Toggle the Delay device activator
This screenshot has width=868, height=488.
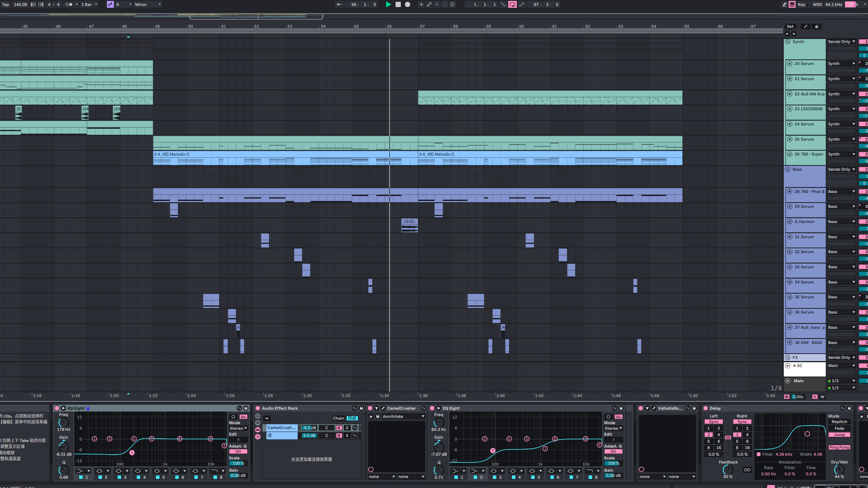(x=705, y=408)
